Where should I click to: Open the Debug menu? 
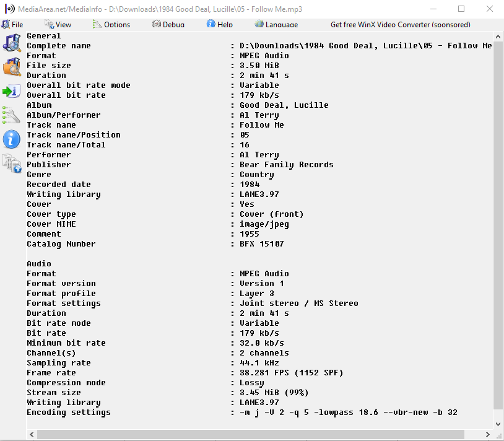tap(168, 24)
